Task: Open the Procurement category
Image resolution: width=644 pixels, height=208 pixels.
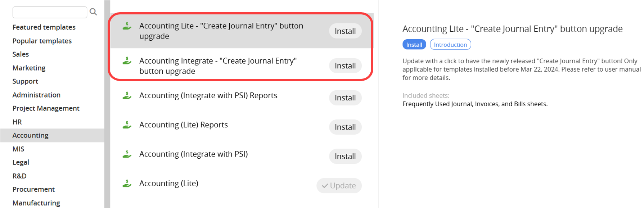Action: (x=33, y=189)
